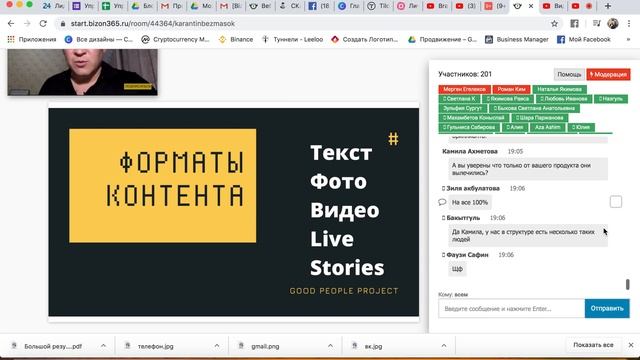The height and width of the screenshot is (360, 640).
Task: Open the 'Продвижение - G...' bookmark
Action: click(442, 40)
